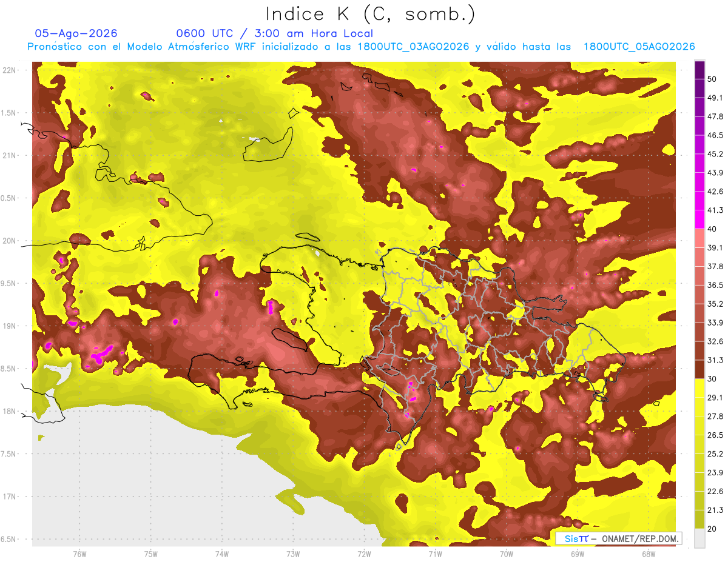Click the colorbar value "40"
This screenshot has height=562, width=728.
point(712,229)
